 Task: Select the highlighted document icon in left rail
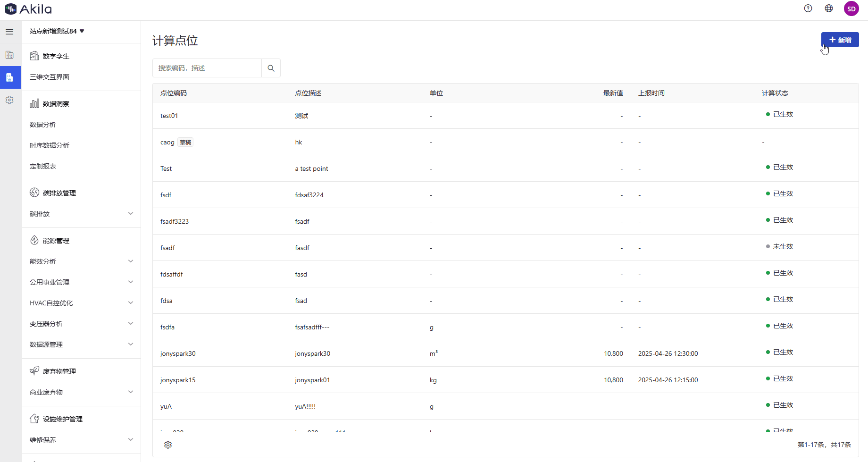pyautogui.click(x=9, y=77)
